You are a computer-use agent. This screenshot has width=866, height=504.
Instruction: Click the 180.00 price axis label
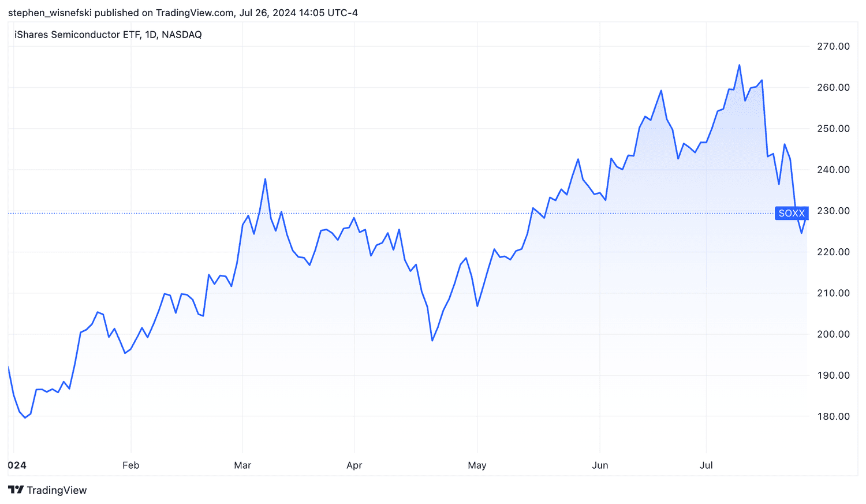[833, 416]
